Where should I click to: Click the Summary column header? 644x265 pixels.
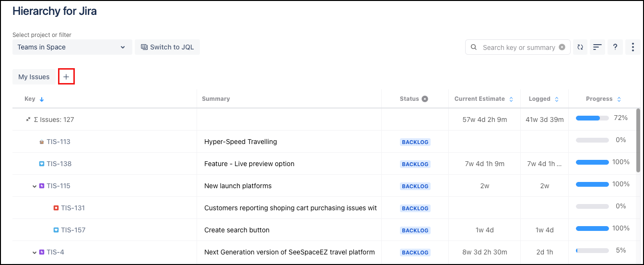tap(216, 99)
